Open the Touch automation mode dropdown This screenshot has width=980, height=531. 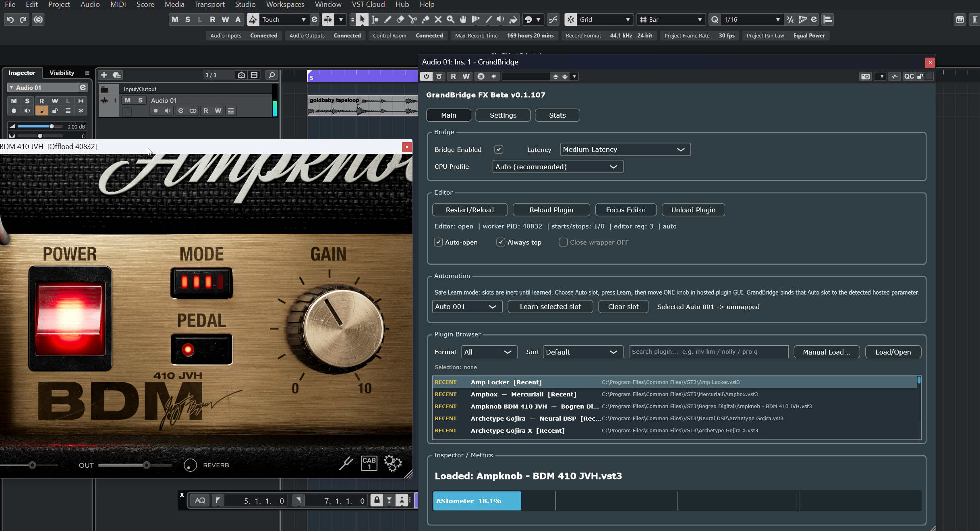tap(284, 19)
